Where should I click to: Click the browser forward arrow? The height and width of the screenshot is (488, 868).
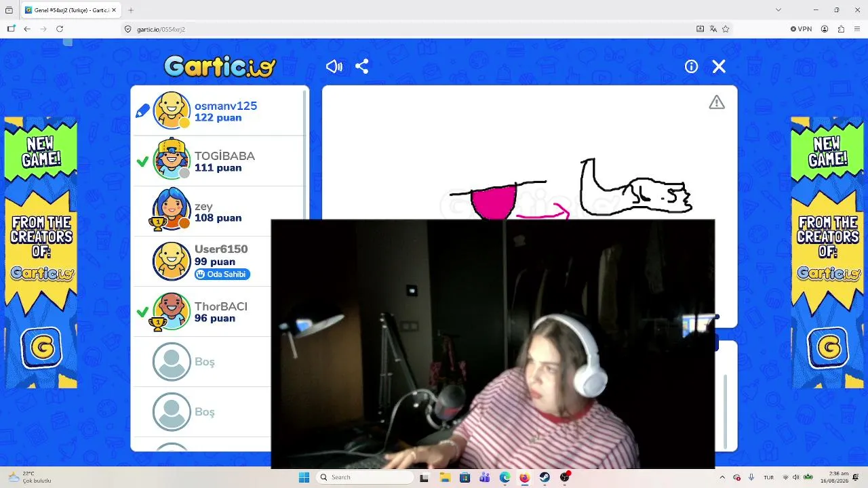(43, 29)
